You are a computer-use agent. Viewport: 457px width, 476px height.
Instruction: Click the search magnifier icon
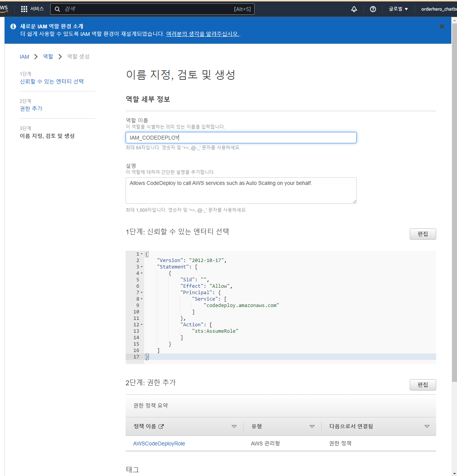click(x=58, y=9)
